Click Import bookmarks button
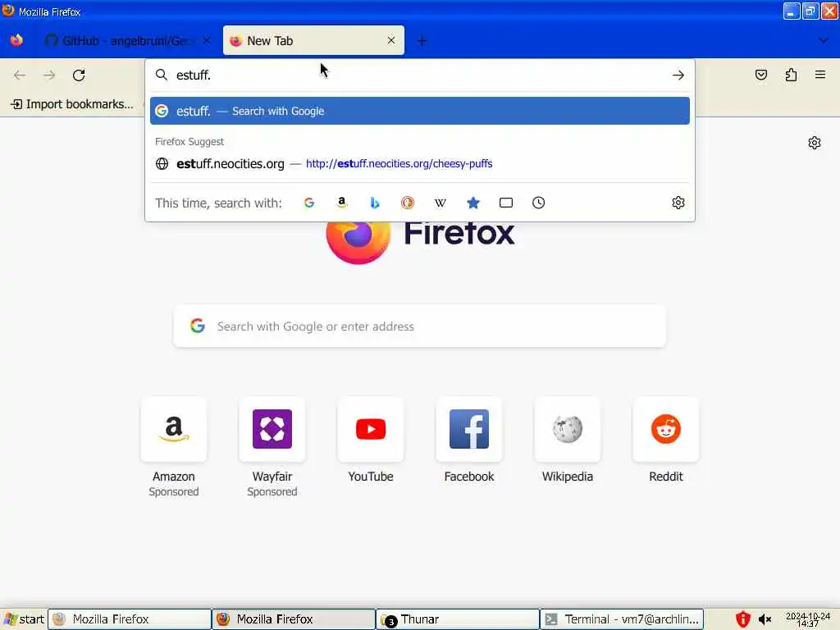The height and width of the screenshot is (630, 840). [72, 104]
